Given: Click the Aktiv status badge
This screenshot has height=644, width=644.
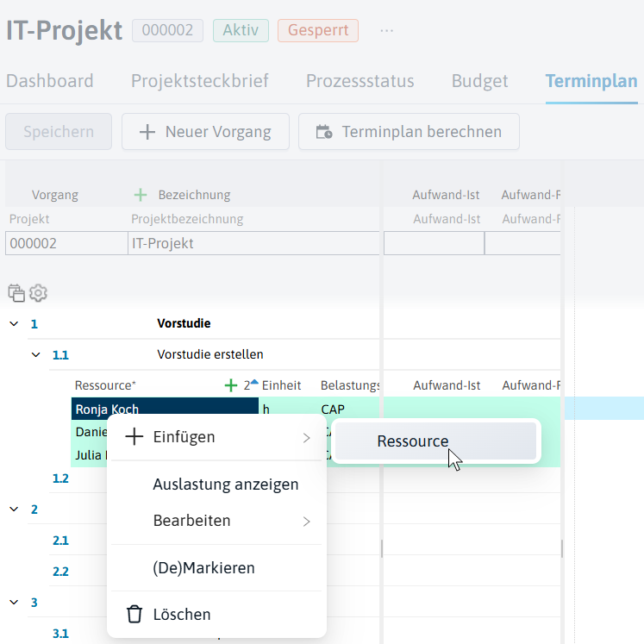Looking at the screenshot, I should click(x=241, y=30).
